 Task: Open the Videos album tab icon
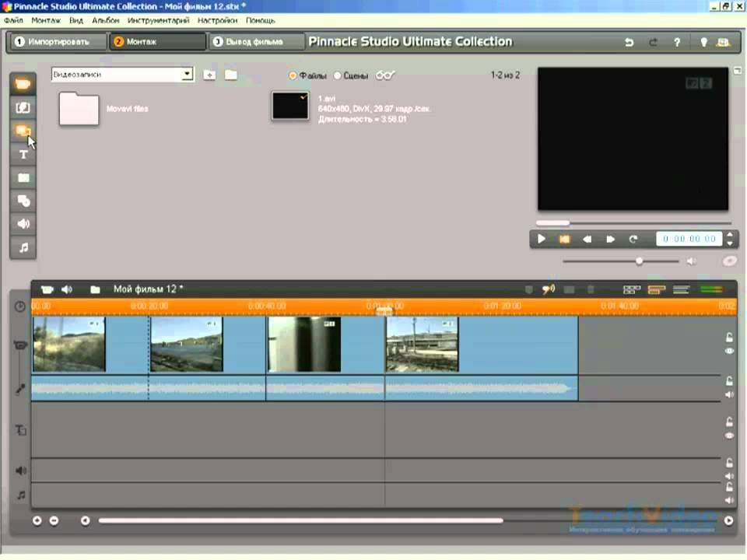click(x=23, y=85)
